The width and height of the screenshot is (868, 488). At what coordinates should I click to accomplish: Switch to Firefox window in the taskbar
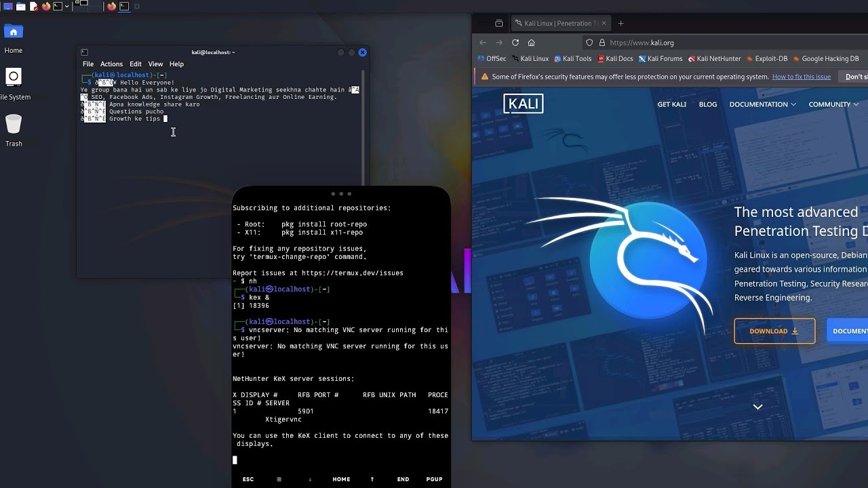[111, 6]
